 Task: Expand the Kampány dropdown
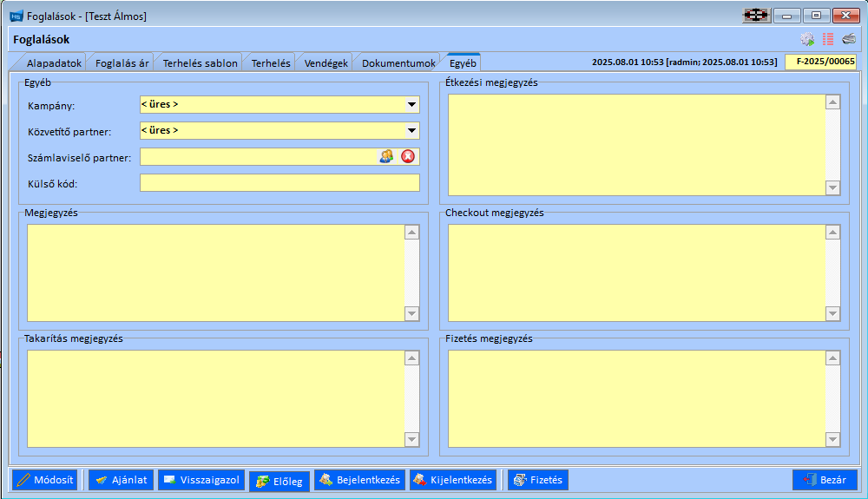(411, 104)
